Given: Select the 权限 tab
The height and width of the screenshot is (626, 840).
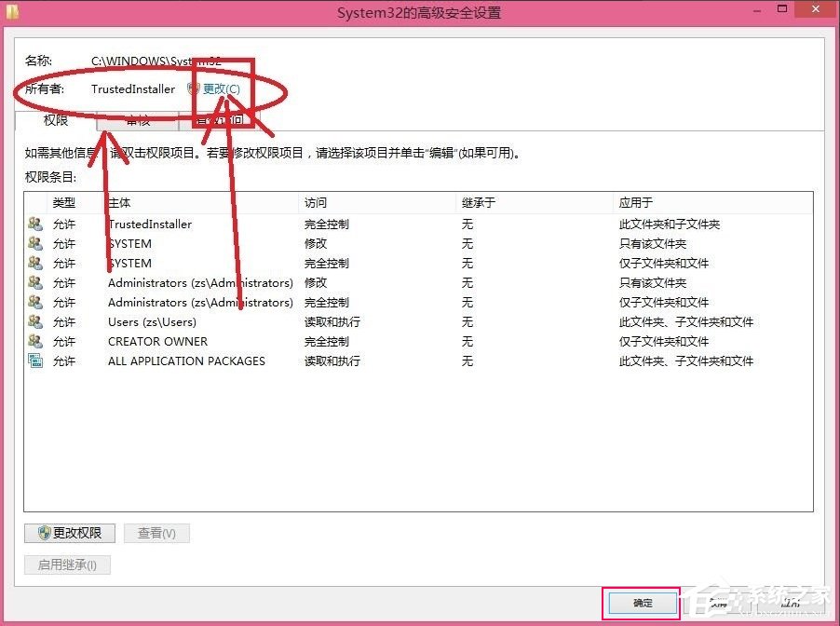Looking at the screenshot, I should pyautogui.click(x=54, y=120).
